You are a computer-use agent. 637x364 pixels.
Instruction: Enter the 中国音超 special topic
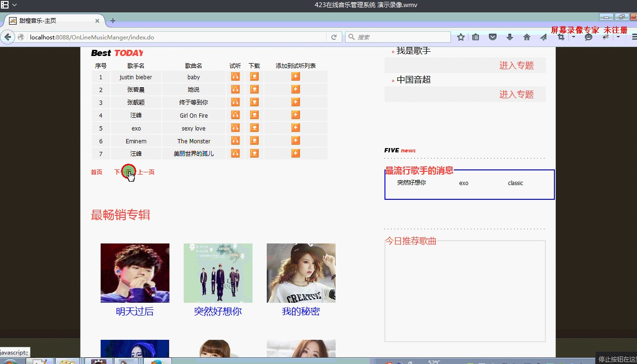point(516,94)
